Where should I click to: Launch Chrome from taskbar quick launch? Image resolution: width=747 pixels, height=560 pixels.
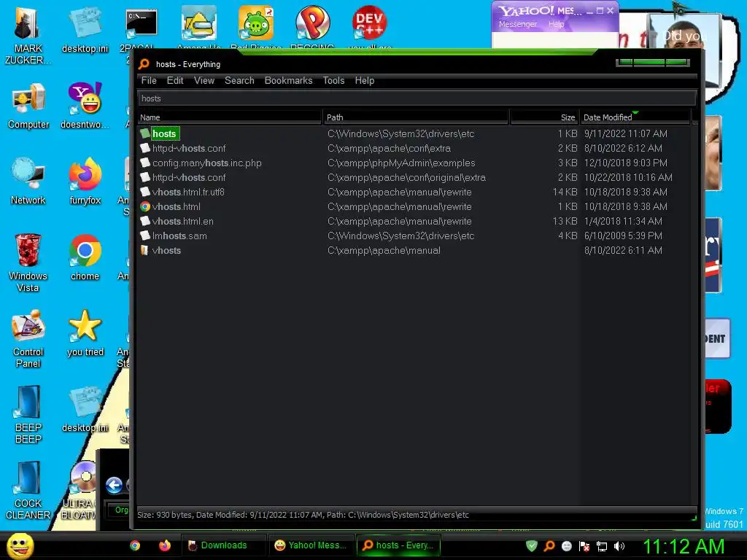point(135,545)
